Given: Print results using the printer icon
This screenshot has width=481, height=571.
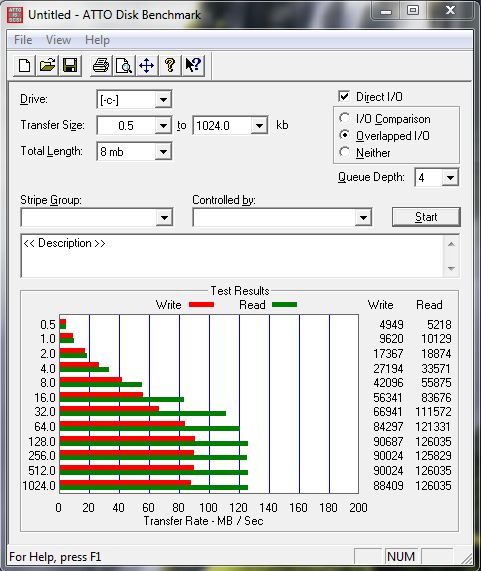Looking at the screenshot, I should point(101,66).
